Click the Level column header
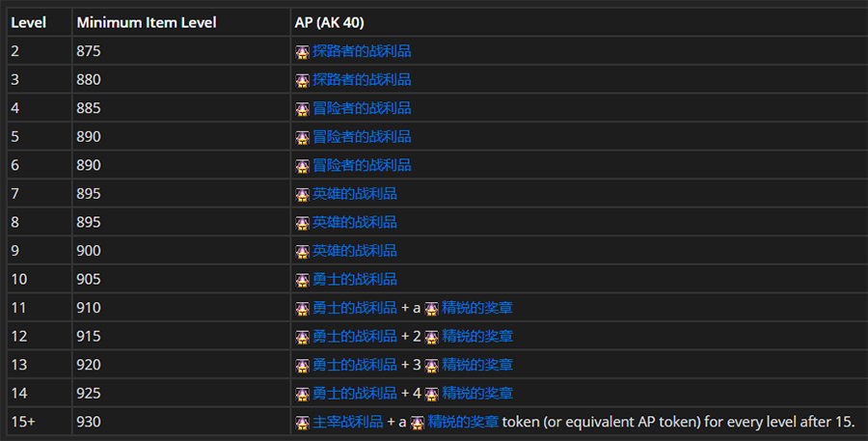 tap(39, 22)
